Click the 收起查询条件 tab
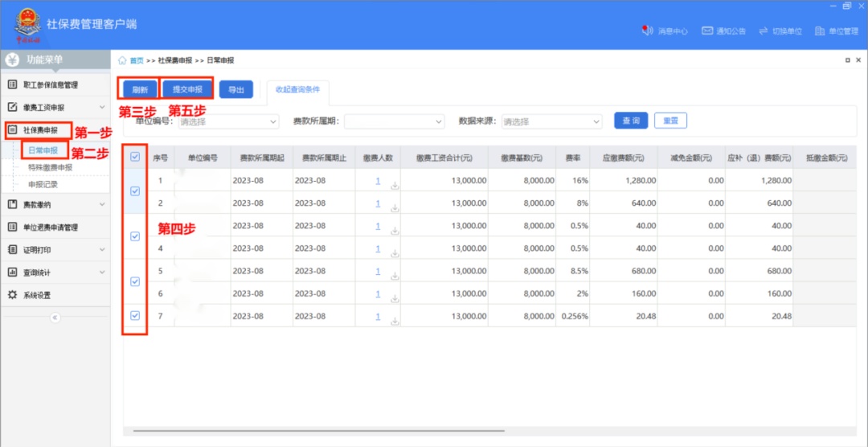Screen dimensions: 868x447 point(298,90)
